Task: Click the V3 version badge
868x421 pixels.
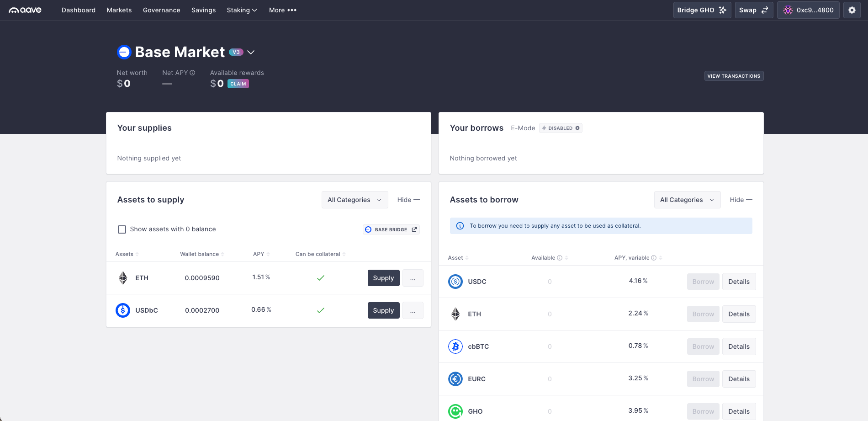Action: (x=236, y=52)
